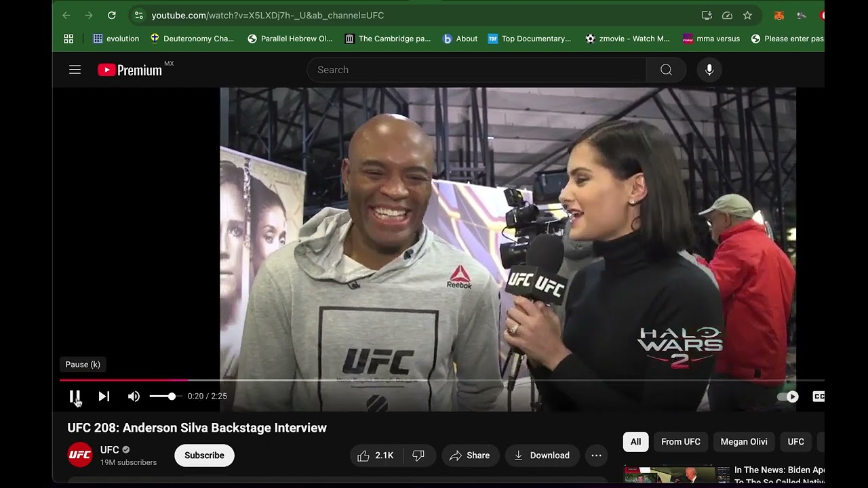Click the install app icon in address bar
Image resolution: width=868 pixels, height=488 pixels.
click(707, 16)
